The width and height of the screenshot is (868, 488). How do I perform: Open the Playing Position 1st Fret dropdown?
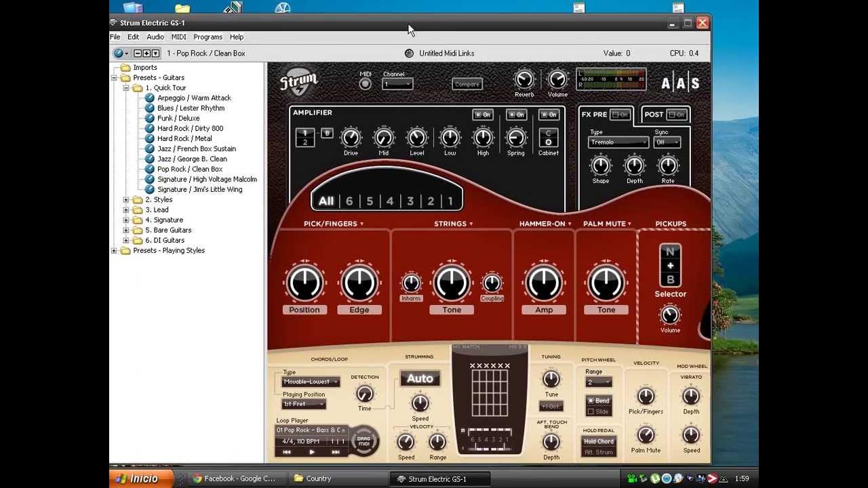(x=304, y=403)
